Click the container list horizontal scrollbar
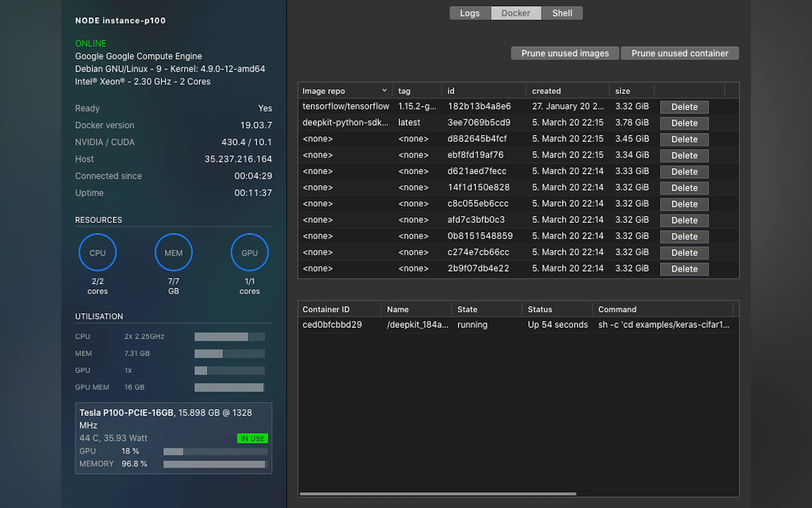Image resolution: width=812 pixels, height=508 pixels. coord(437,494)
